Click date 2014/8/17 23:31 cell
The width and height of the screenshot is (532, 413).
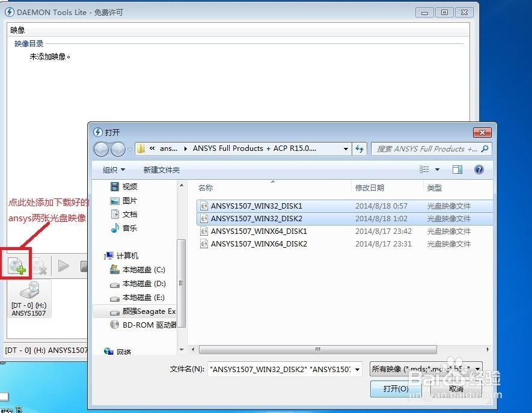coord(384,243)
